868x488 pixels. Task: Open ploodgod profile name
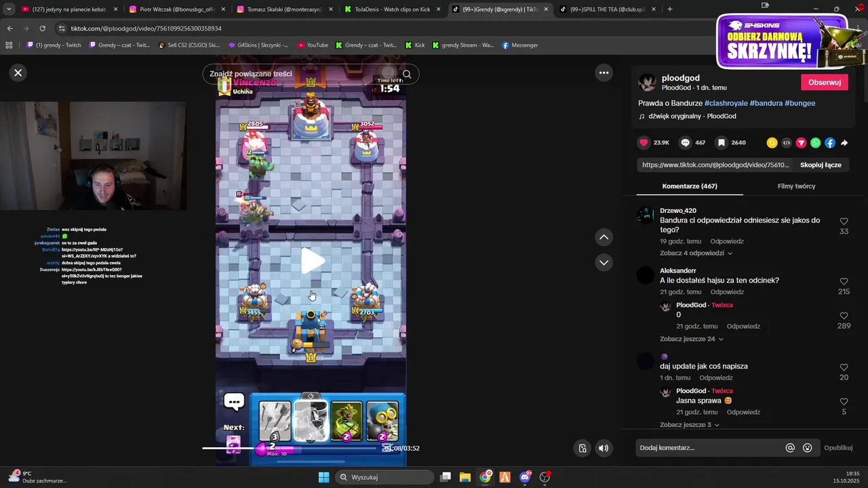681,78
